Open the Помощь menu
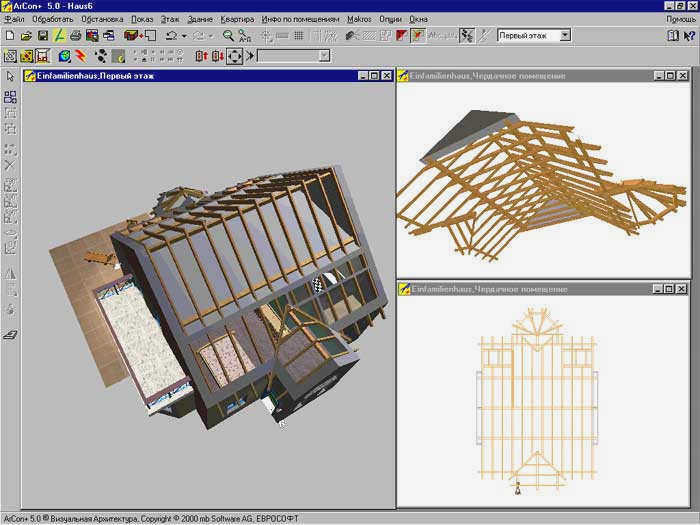 [x=681, y=19]
